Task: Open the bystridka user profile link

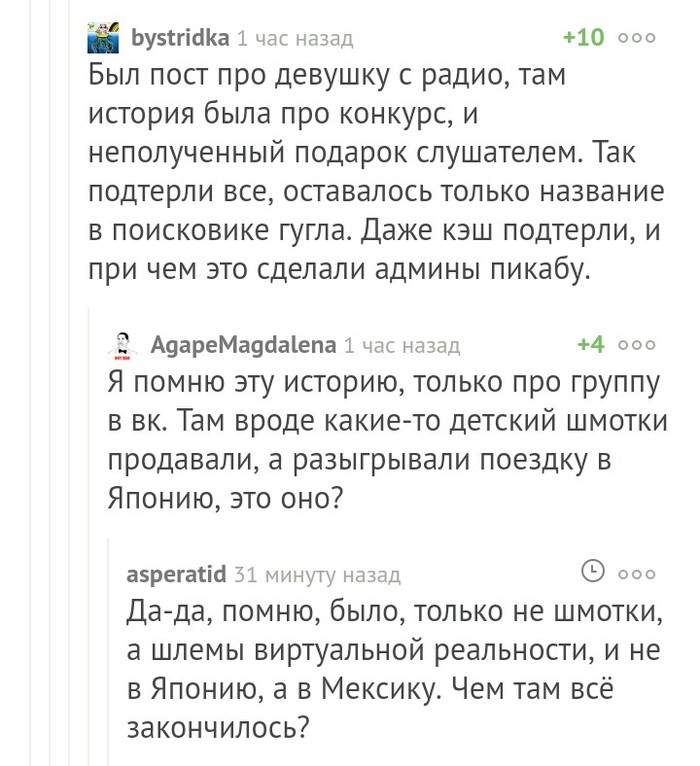Action: tap(181, 39)
